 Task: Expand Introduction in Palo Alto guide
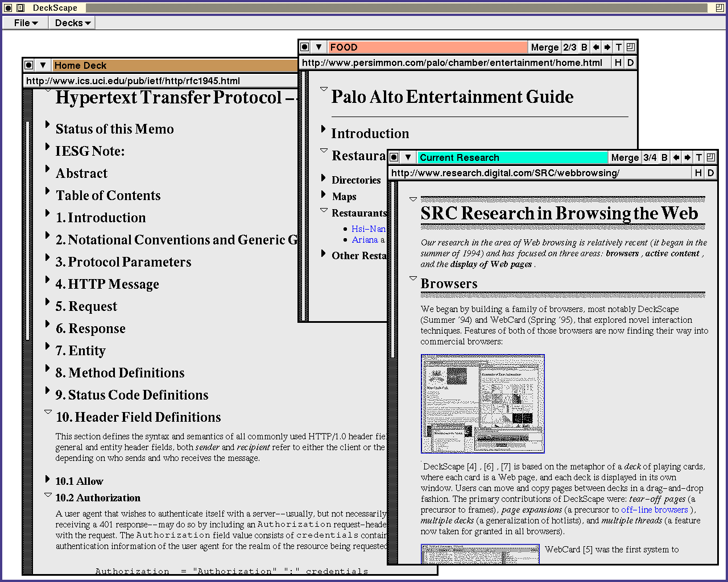324,129
